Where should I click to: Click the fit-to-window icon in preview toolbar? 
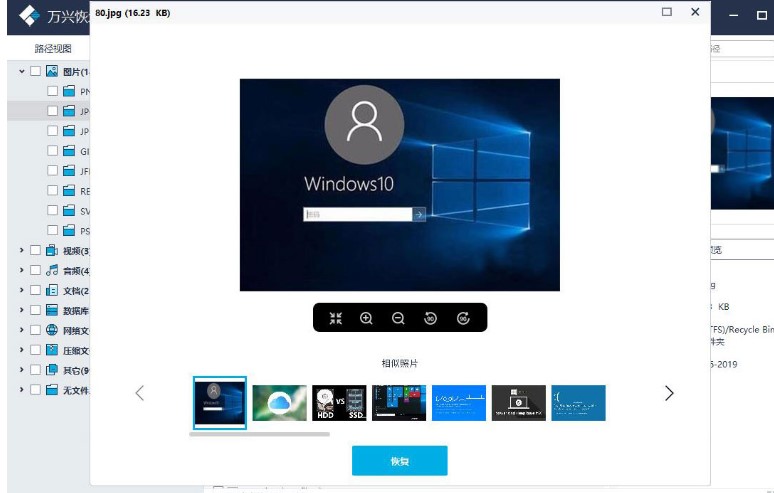336,318
